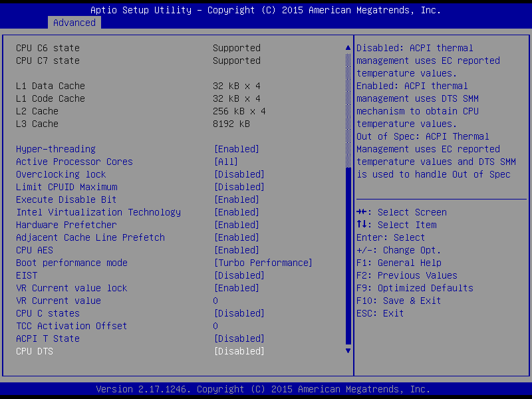532x399 pixels.
Task: Click the scroll up arrow icon
Action: 348,48
